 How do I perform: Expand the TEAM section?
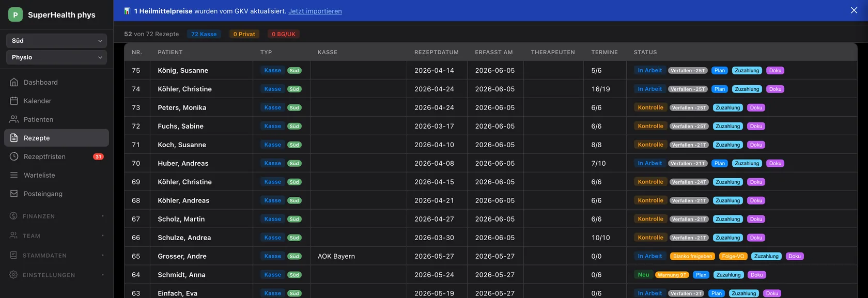pyautogui.click(x=57, y=236)
